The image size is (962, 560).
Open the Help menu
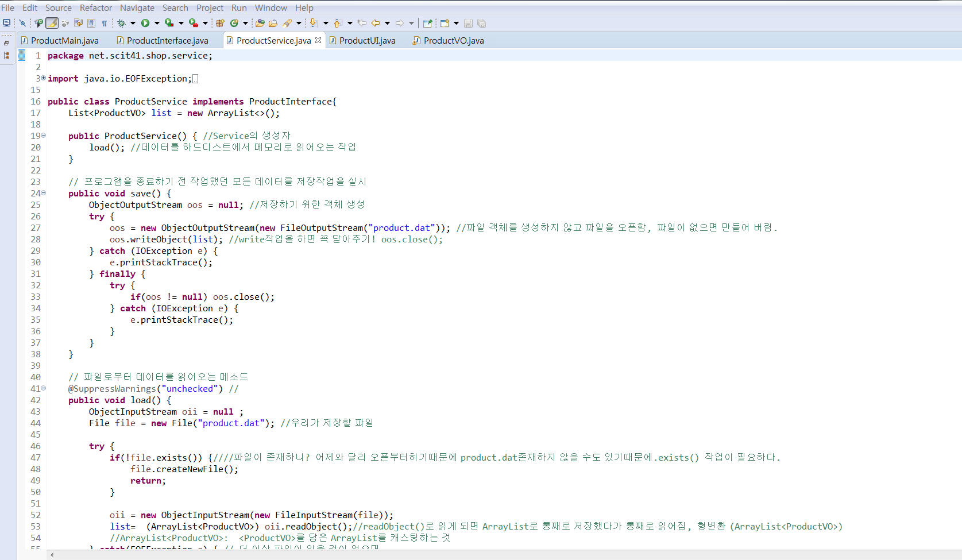click(304, 7)
